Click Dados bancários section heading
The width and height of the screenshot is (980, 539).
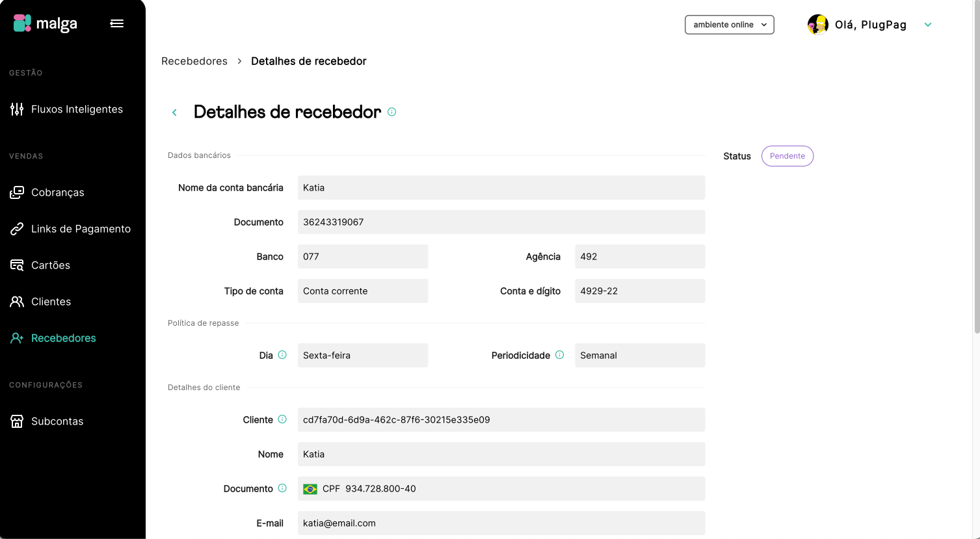click(199, 155)
